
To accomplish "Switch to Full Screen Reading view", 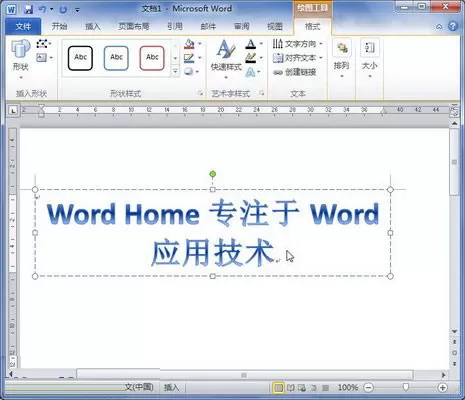I will (x=291, y=387).
